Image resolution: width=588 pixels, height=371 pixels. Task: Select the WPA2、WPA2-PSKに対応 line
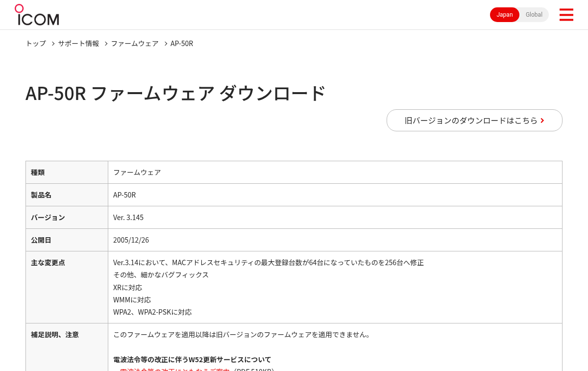pos(152,312)
